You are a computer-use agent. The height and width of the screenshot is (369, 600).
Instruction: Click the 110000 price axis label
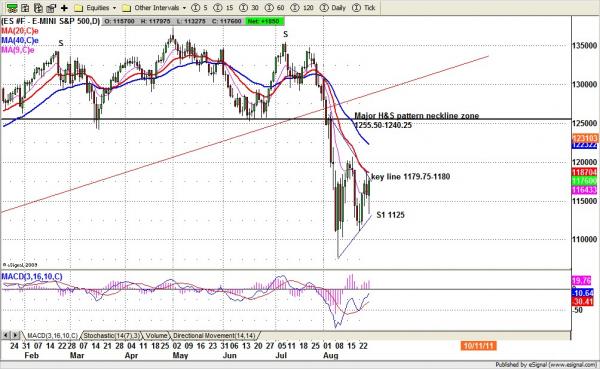coord(585,240)
